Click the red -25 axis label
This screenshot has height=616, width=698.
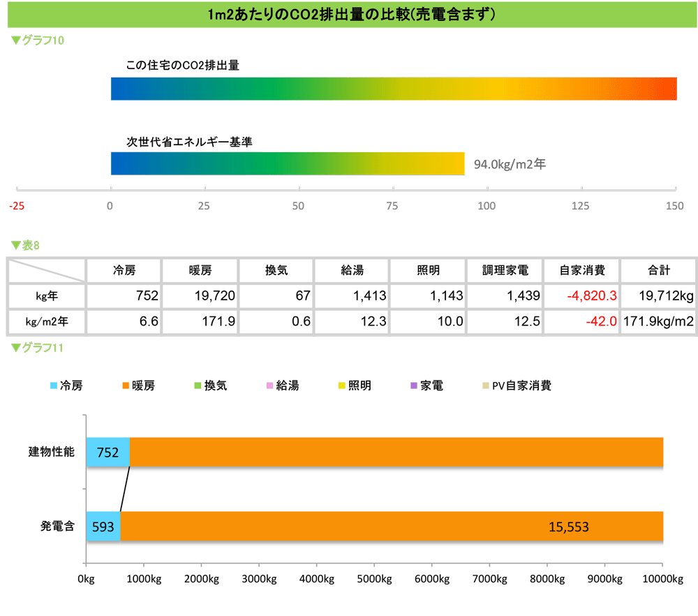pyautogui.click(x=17, y=206)
